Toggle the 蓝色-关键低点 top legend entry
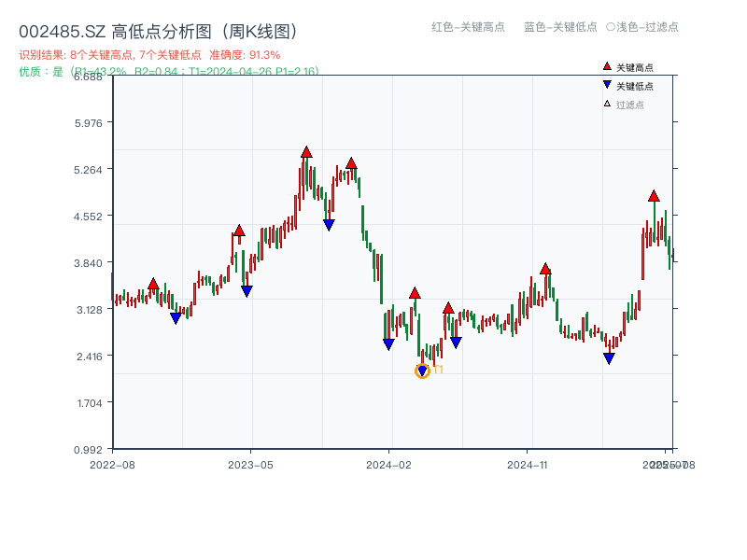Viewport: 747px width, 560px height. click(x=560, y=27)
